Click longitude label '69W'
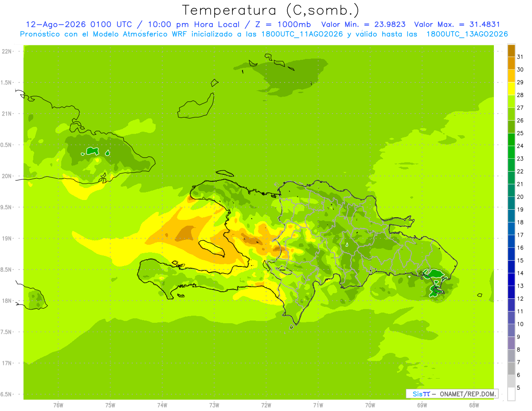 tap(422, 405)
